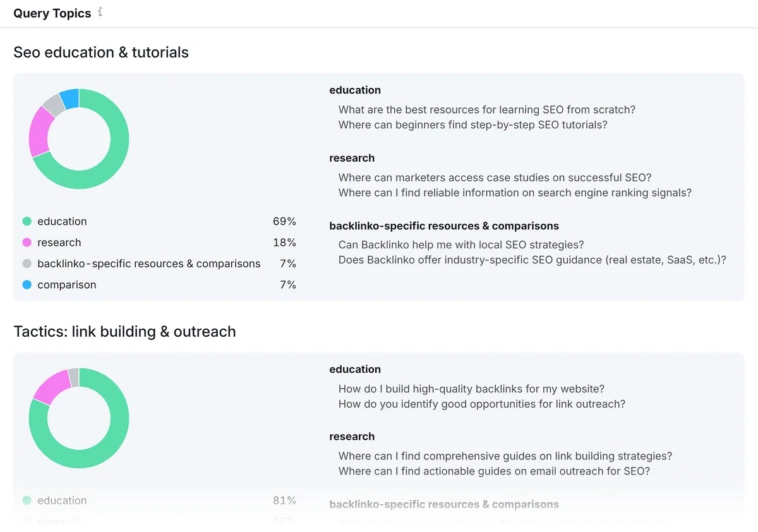This screenshot has width=758, height=532.
Task: Open the query about building high-quality backlinks
Action: tap(471, 389)
